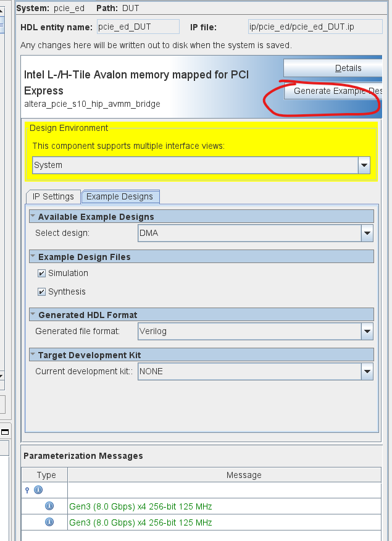Open the Current development kit dropdown
Screen dimensions: 392x541
(367, 371)
